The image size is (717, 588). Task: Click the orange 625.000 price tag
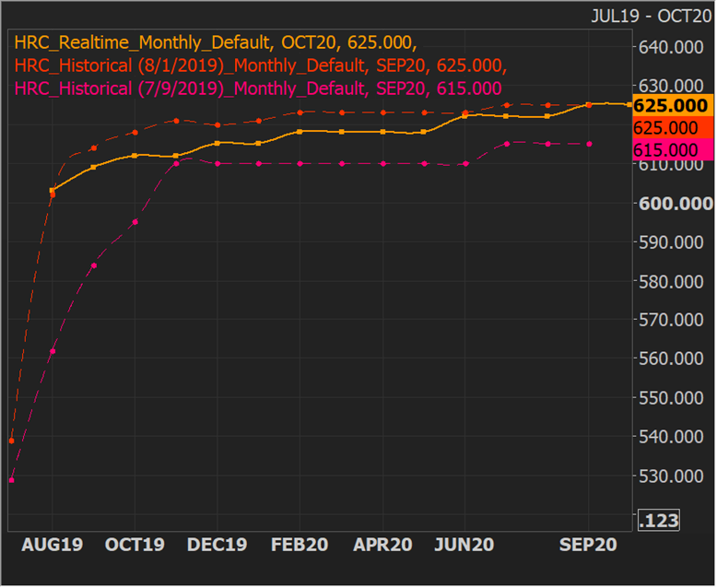click(x=670, y=106)
